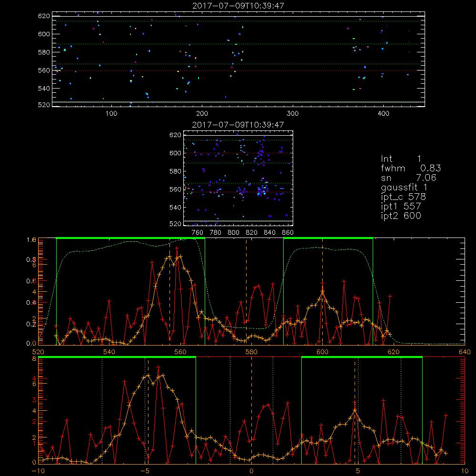Click x-axis label 800 on middle plot
Screen dimensions: 476x476
click(233, 233)
